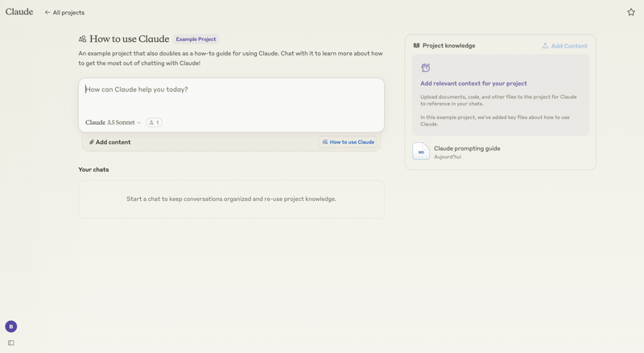Open the Claude prompting guide file
Screen dimensions: 644x353
point(500,152)
